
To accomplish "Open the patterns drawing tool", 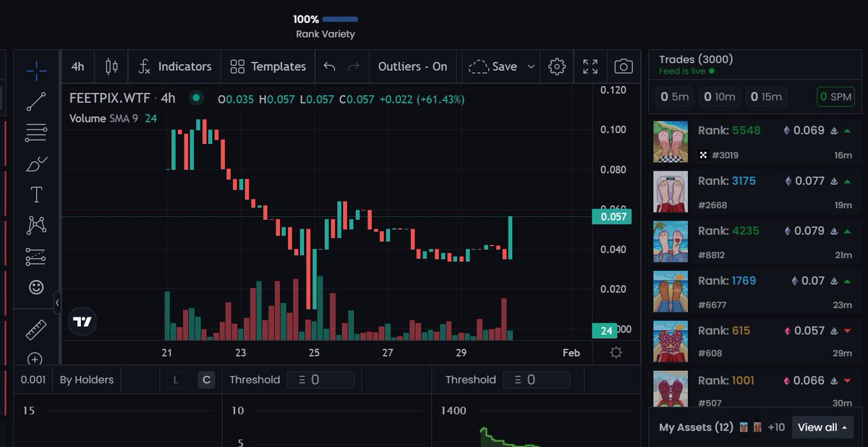I will (x=36, y=225).
